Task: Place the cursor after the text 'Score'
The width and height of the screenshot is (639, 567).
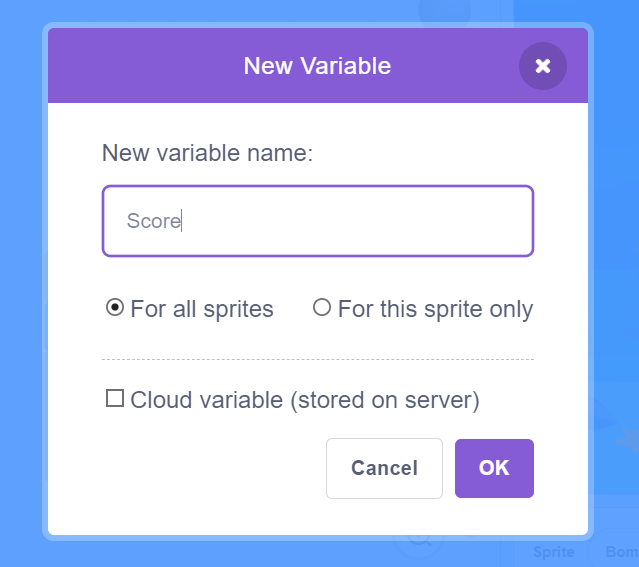Action: pos(182,221)
